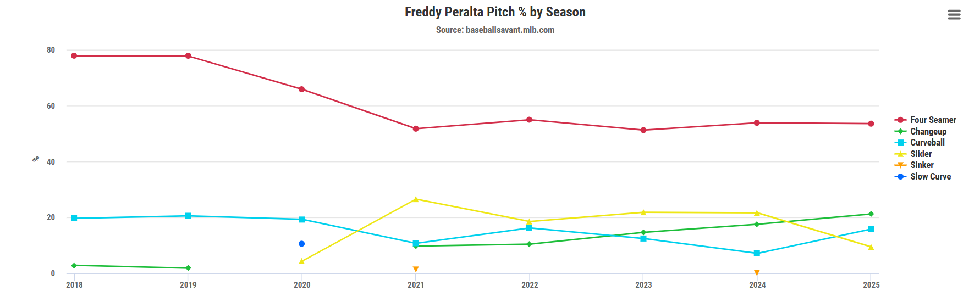Click the chart title Freddy Peralta Pitch %

click(x=495, y=12)
